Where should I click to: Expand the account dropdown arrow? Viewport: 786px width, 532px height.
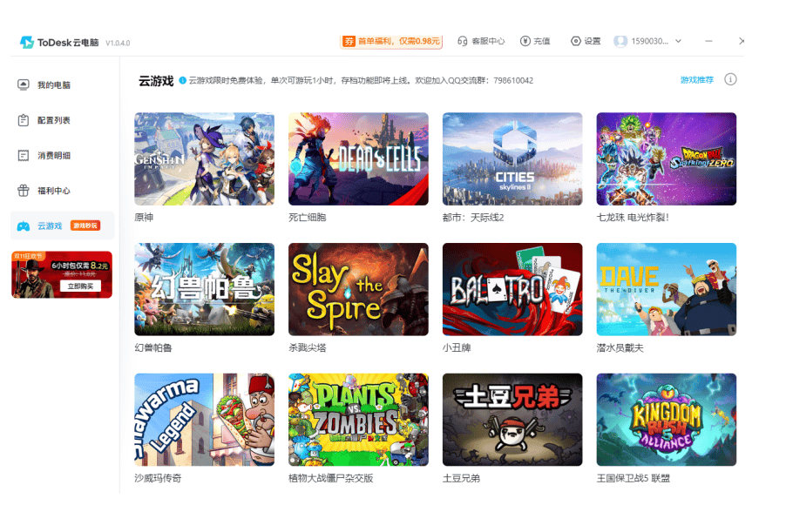pos(678,41)
